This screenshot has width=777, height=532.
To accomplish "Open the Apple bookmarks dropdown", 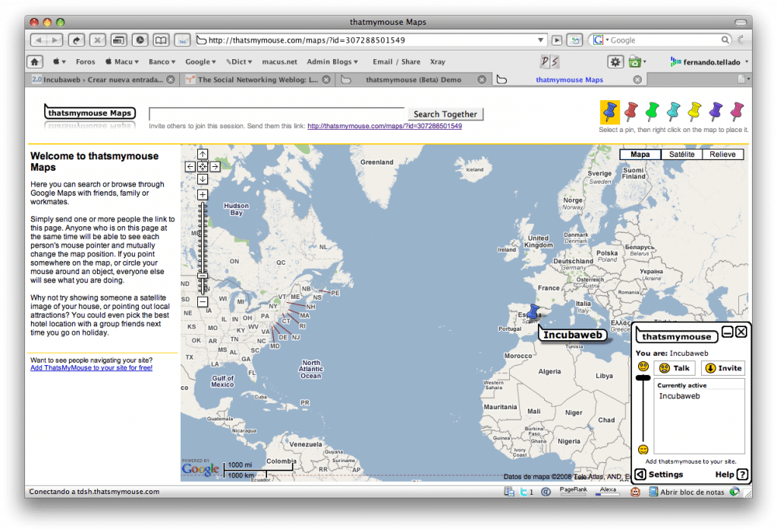I will point(59,61).
